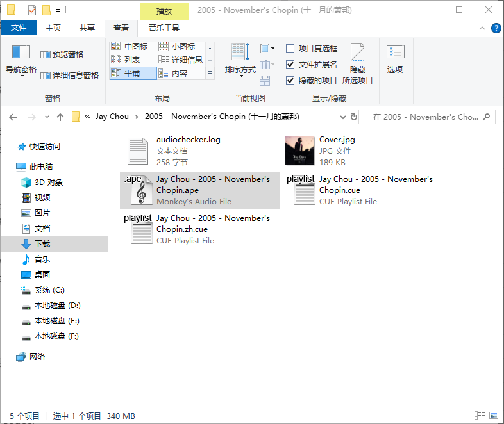Open the Videos folder
This screenshot has height=424, width=504.
pos(36,198)
